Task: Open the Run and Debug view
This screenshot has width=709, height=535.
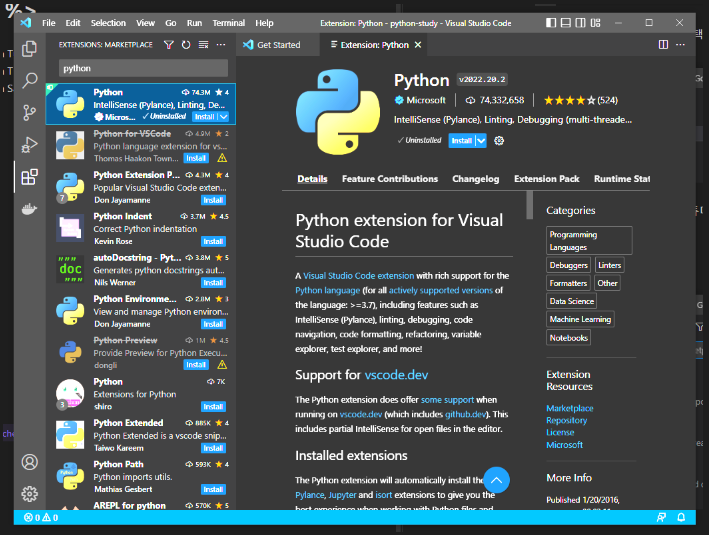Action: point(29,145)
